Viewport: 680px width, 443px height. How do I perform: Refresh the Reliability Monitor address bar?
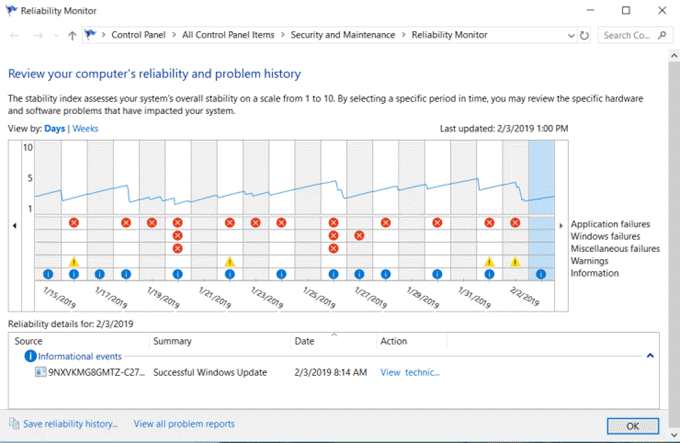585,35
